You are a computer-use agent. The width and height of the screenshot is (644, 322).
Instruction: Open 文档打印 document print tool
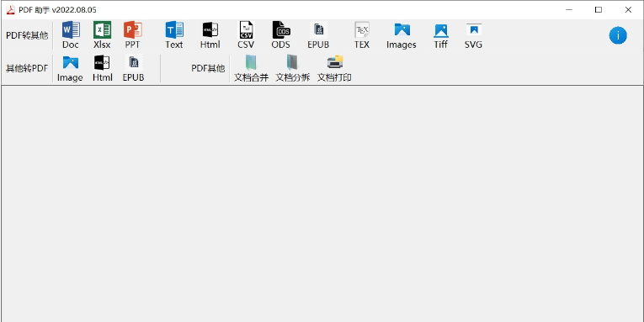pyautogui.click(x=334, y=68)
